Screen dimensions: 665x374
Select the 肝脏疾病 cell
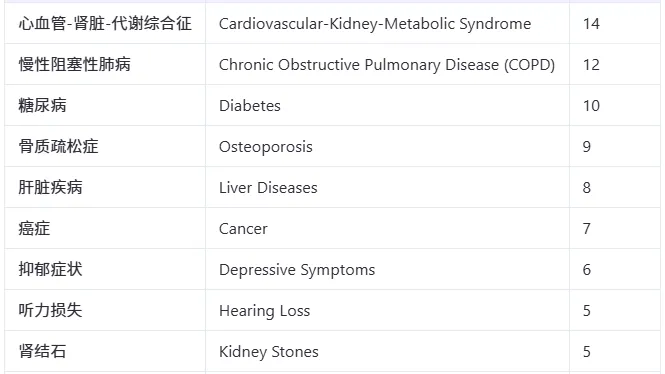tap(105, 187)
